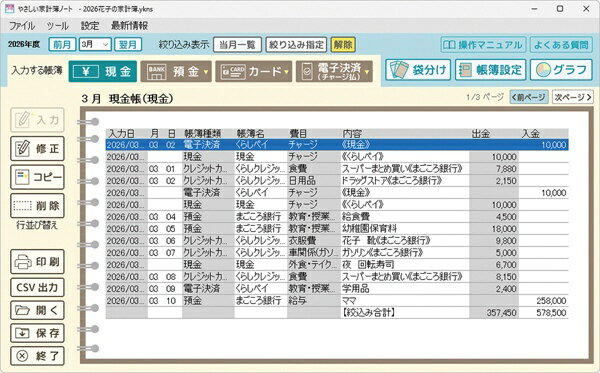This screenshot has height=373, width=600.
Task: Select the row with 出金 7,880
Action: coord(337,169)
